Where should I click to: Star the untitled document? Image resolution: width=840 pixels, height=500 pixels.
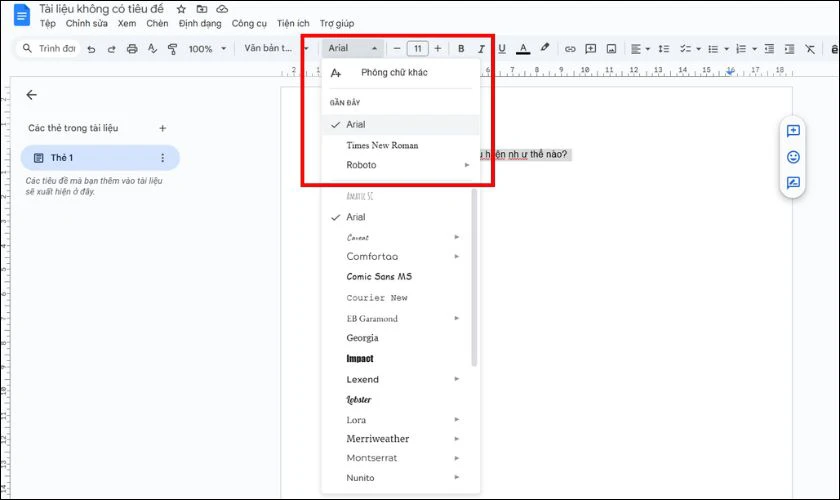pyautogui.click(x=181, y=9)
